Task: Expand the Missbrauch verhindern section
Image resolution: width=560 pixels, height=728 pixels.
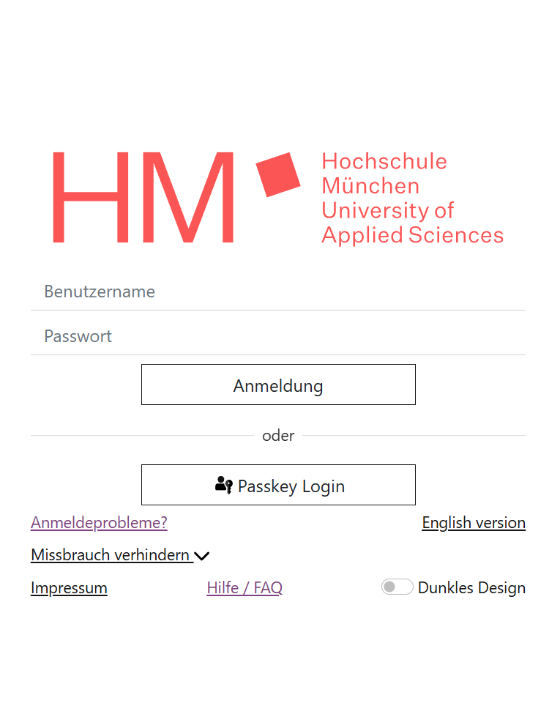Action: click(x=111, y=555)
